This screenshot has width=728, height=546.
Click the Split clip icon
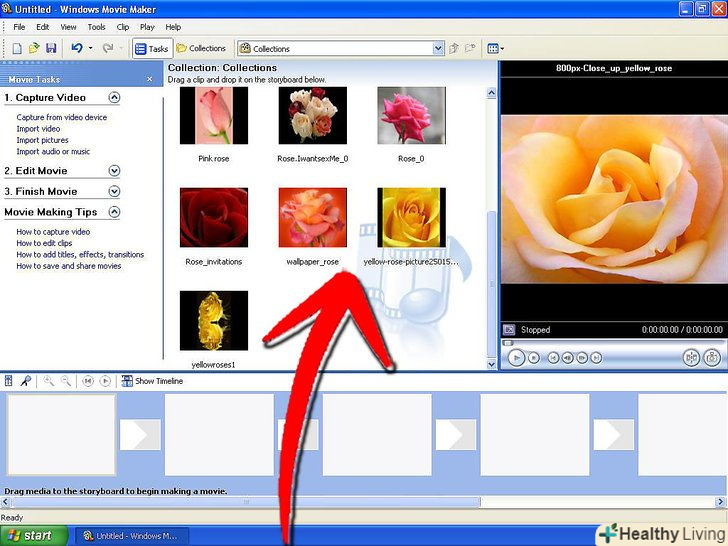click(x=691, y=358)
